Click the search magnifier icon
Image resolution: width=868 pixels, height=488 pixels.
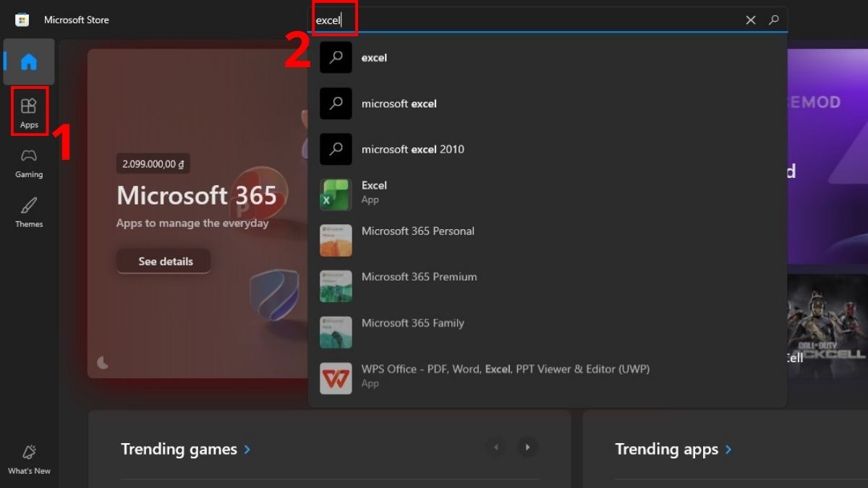pyautogui.click(x=774, y=20)
